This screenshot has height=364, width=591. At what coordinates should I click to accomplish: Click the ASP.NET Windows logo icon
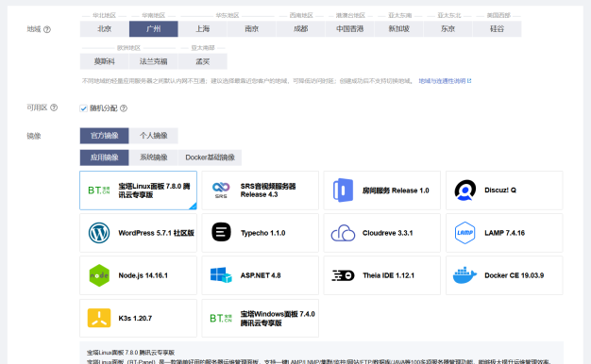click(221, 275)
